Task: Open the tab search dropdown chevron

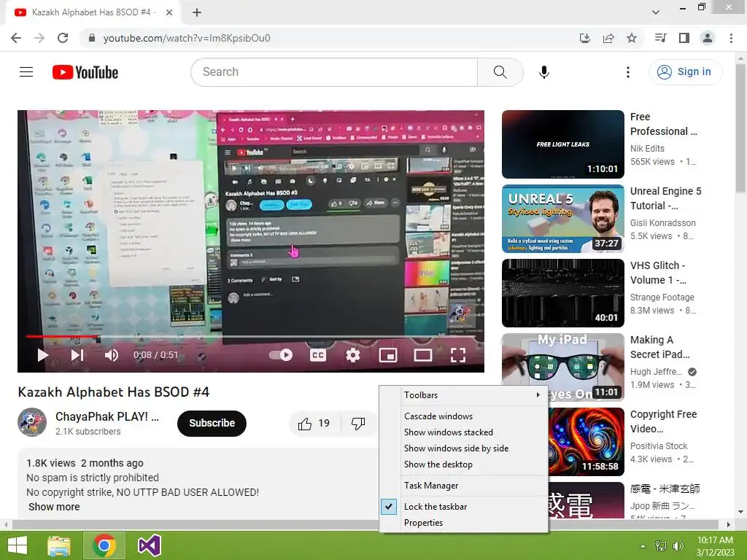Action: (x=656, y=12)
